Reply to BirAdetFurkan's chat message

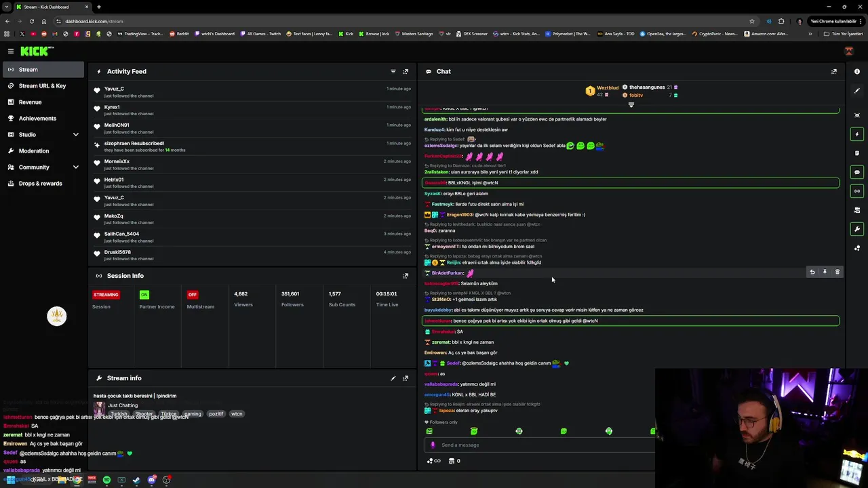pos(812,272)
